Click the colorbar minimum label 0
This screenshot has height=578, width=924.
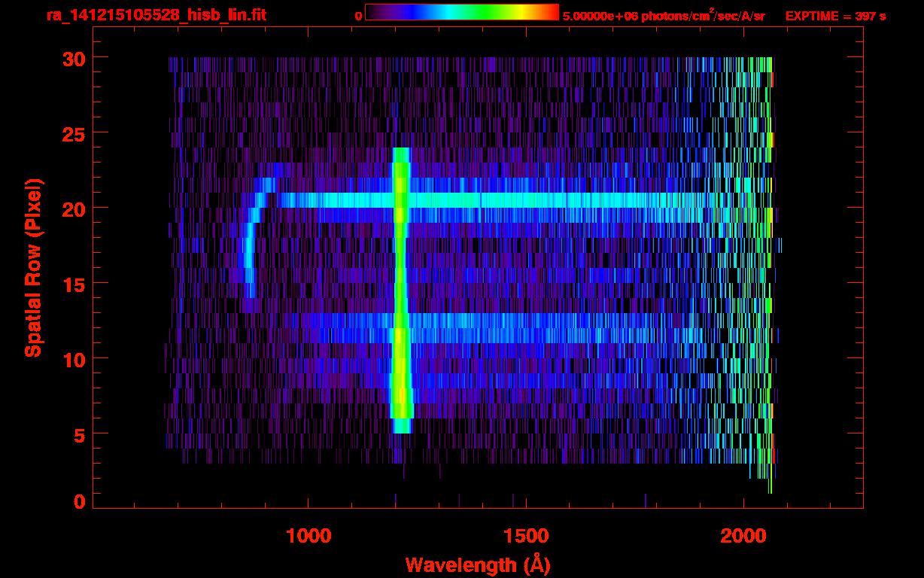[358, 16]
